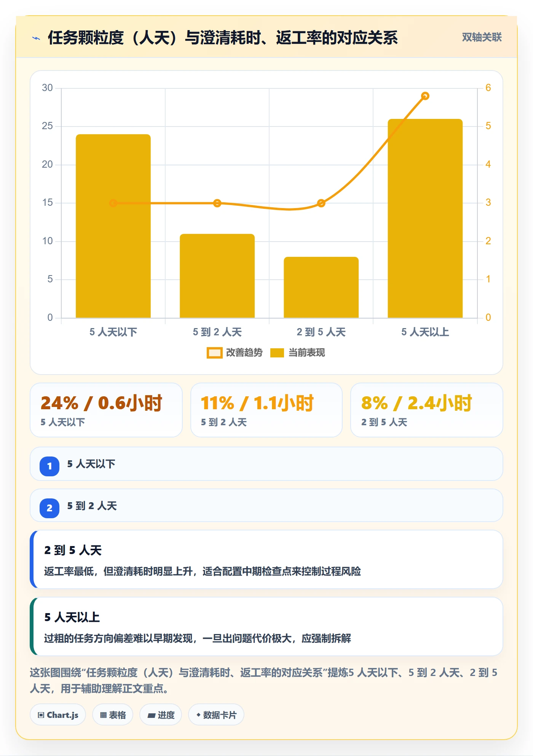Screen dimensions: 533x756
Task: Click the line point on 5 人天以下 bar
Action: [113, 203]
